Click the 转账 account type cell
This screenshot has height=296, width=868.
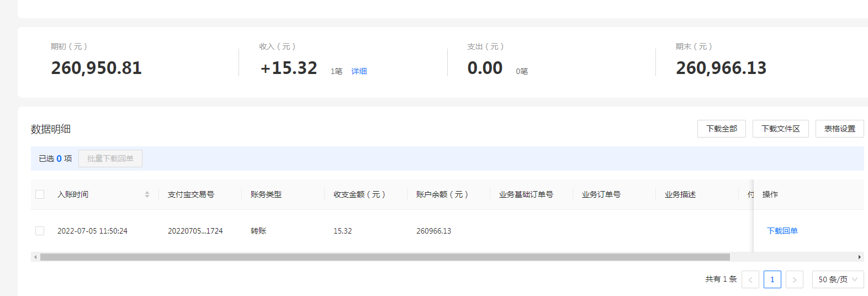click(258, 231)
